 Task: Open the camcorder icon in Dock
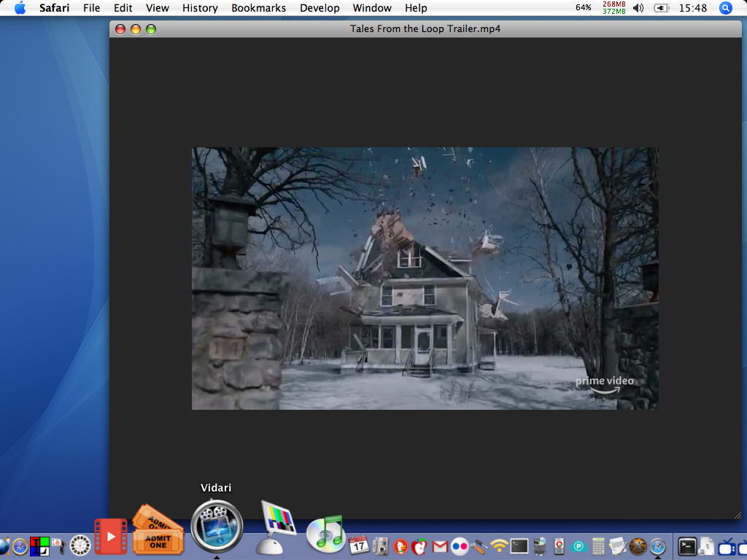tap(59, 546)
